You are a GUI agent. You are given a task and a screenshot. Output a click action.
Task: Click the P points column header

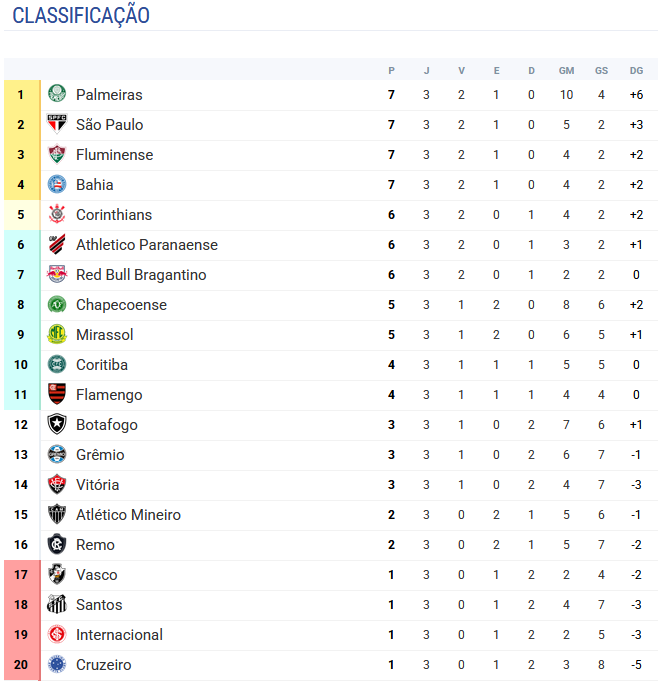392,71
